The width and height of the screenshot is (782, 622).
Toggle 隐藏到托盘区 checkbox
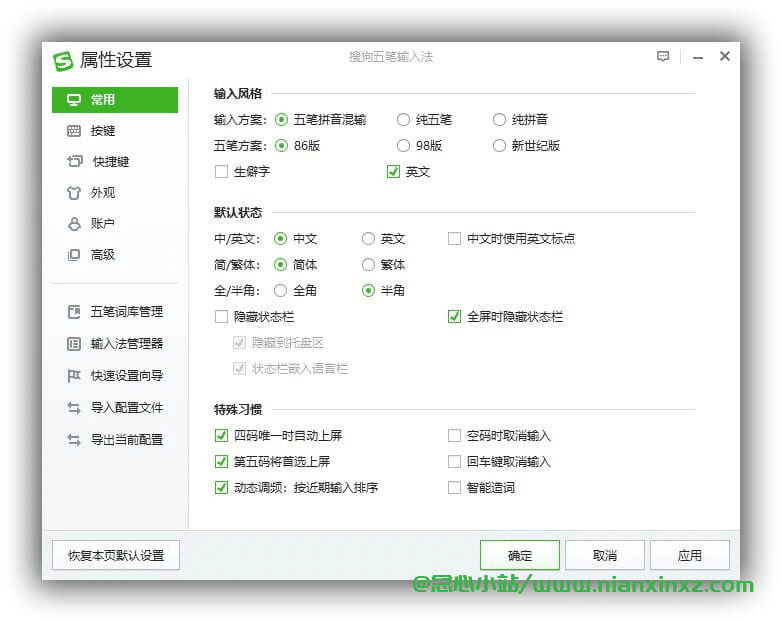239,343
